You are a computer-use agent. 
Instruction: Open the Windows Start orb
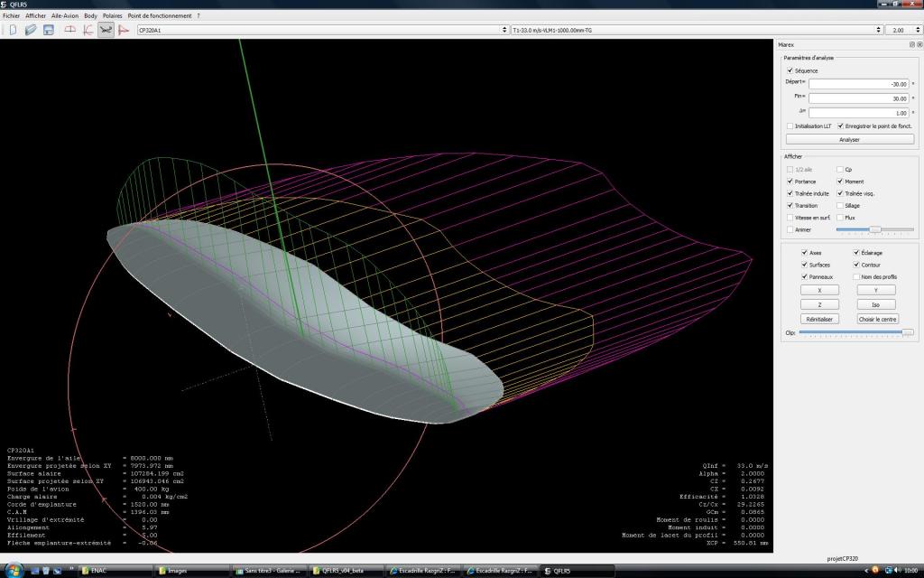14,571
